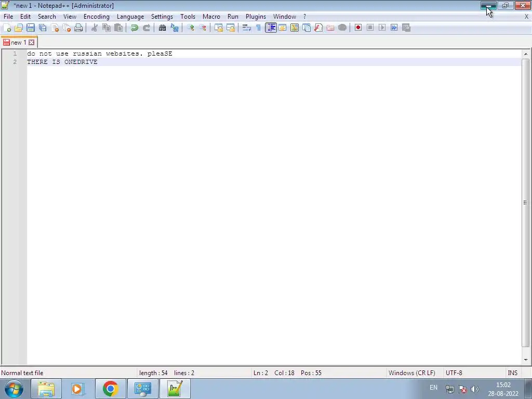Cut selected text with the scissors icon
The height and width of the screenshot is (399, 532).
point(95,28)
